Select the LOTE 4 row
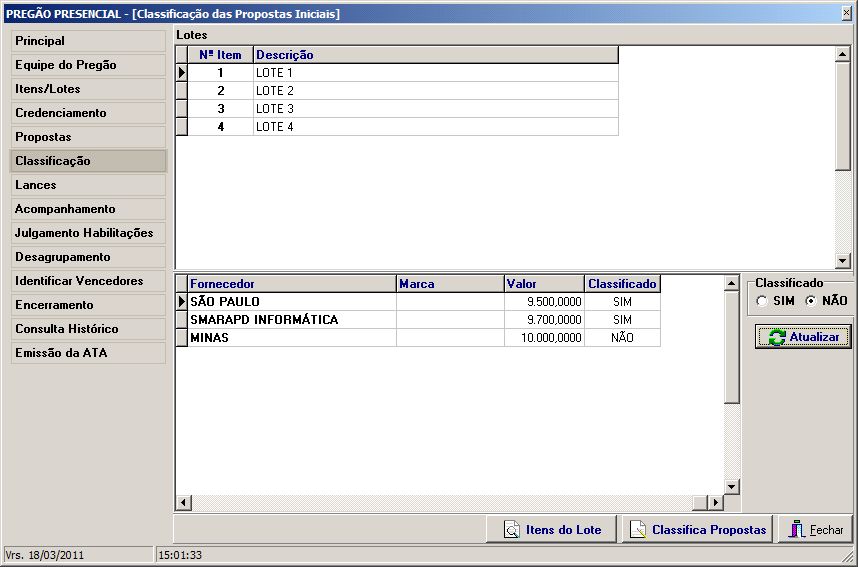This screenshot has height=567, width=858. pos(403,127)
